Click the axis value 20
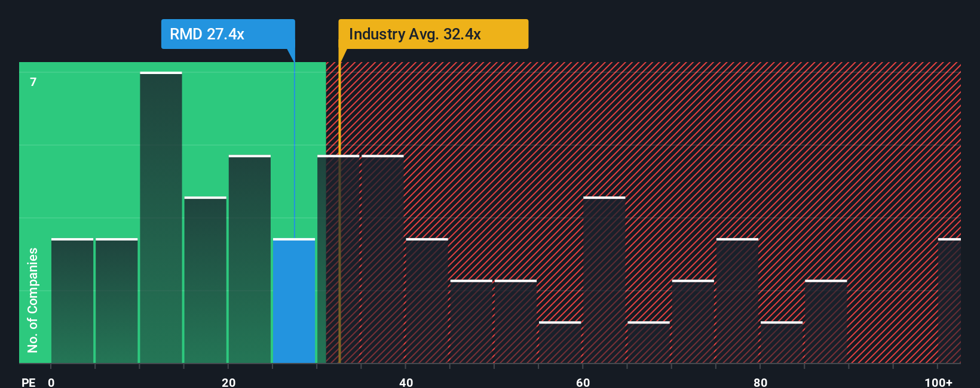Image resolution: width=980 pixels, height=388 pixels. [228, 382]
